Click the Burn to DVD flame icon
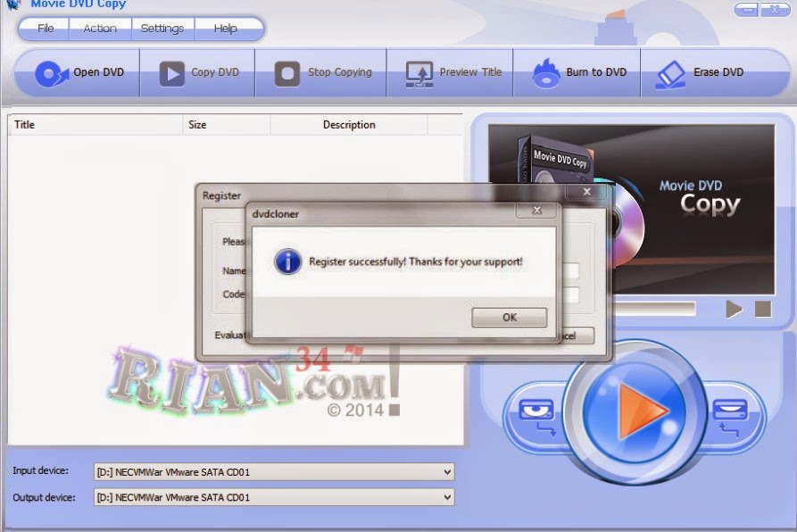The image size is (797, 532). pyautogui.click(x=546, y=74)
